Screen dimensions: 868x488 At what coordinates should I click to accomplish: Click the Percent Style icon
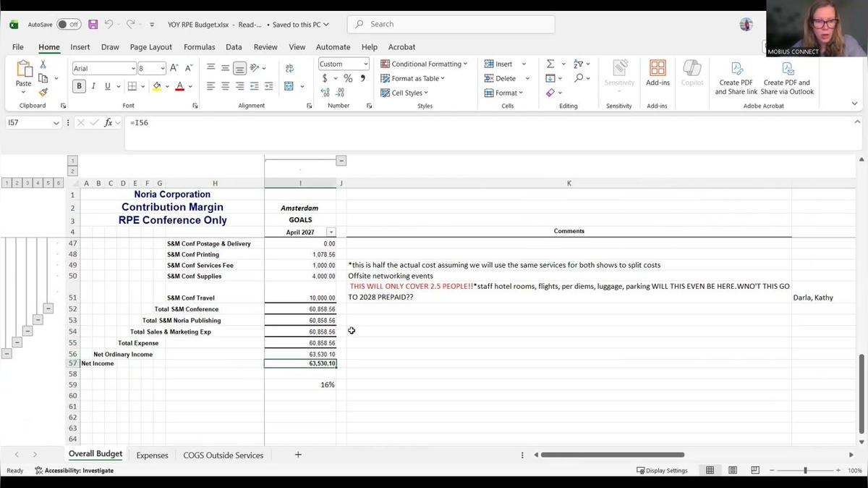pos(348,78)
